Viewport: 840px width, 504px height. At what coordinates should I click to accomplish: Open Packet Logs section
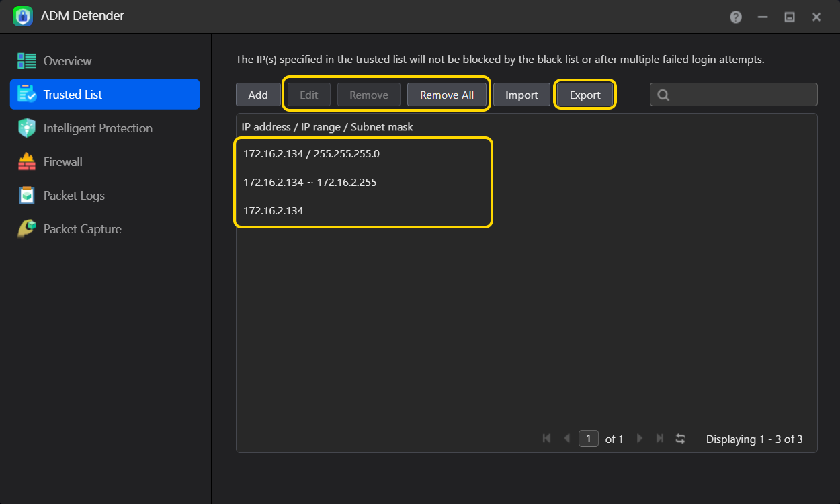(x=105, y=196)
